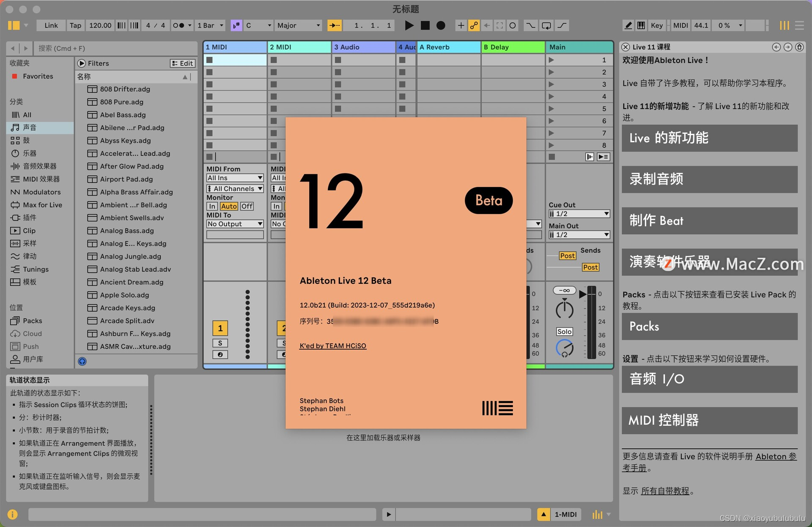Open Main Out 1/2 dropdown

[579, 235]
